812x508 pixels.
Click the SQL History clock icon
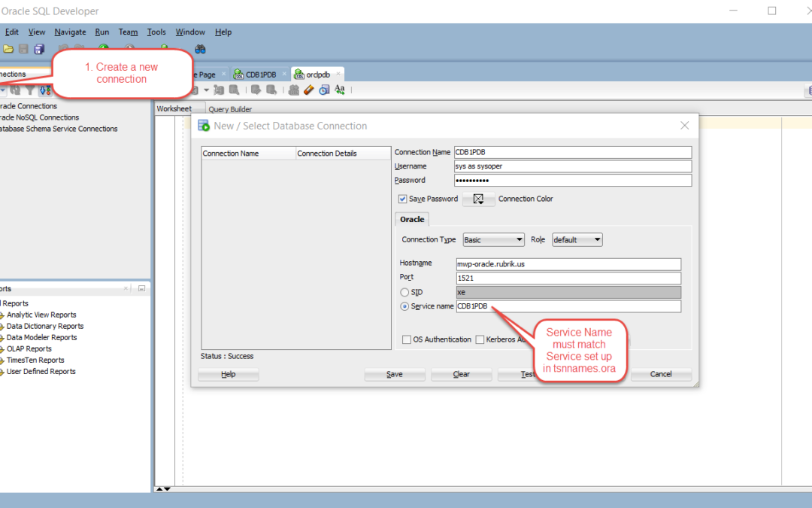click(x=324, y=90)
